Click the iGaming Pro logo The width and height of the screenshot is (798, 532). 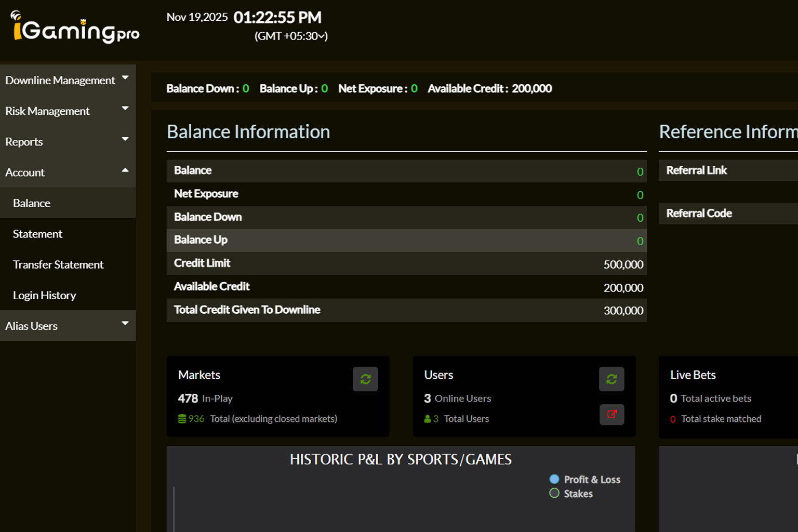75,28
